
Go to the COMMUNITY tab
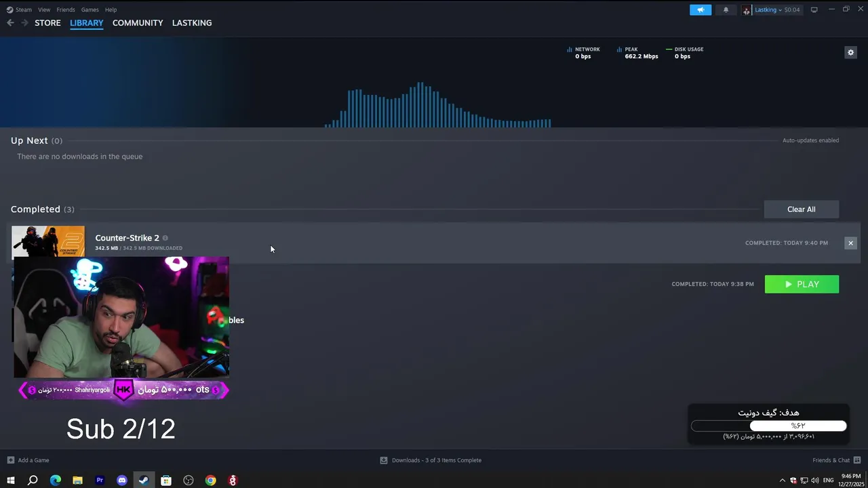[x=138, y=22]
